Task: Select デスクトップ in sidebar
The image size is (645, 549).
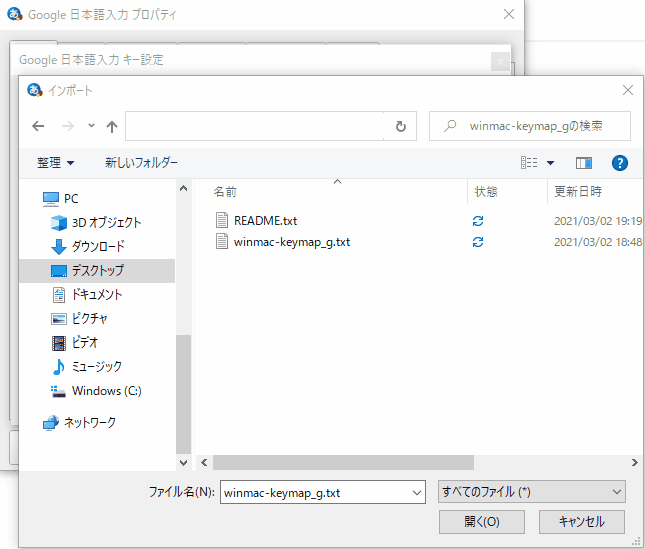Action: [x=97, y=271]
